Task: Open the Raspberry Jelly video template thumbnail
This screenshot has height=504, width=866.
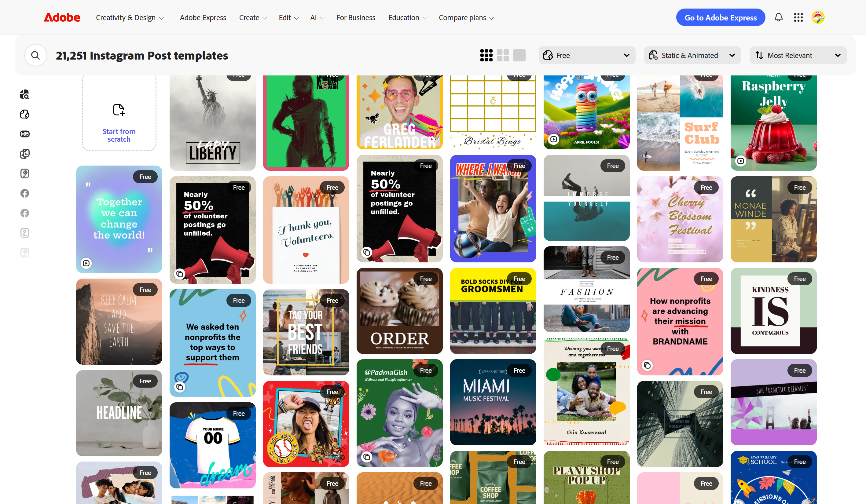Action: click(773, 122)
